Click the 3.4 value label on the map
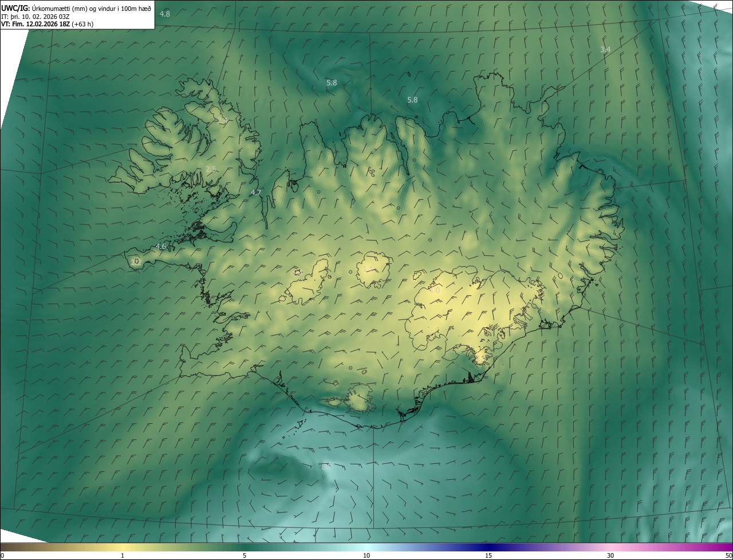 (x=605, y=50)
